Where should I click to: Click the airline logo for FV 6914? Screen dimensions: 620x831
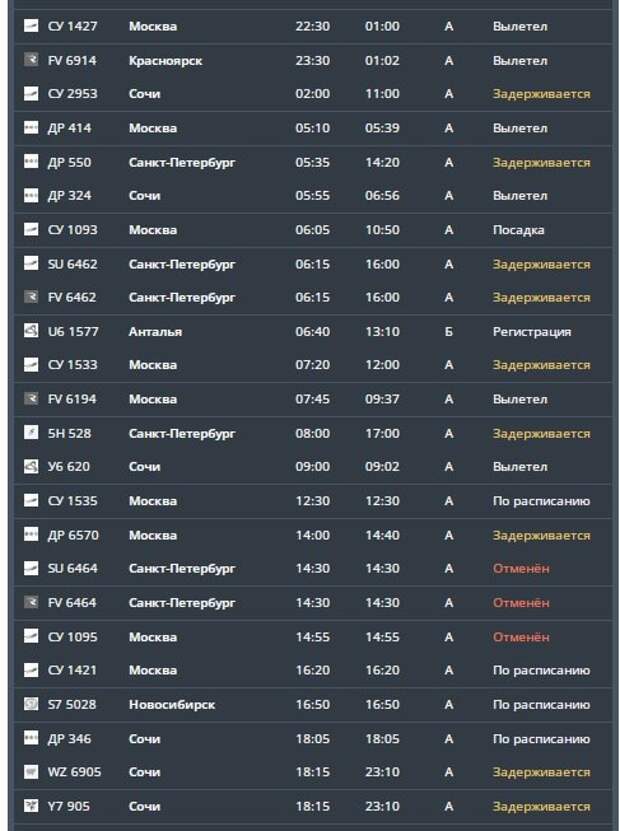click(31, 60)
